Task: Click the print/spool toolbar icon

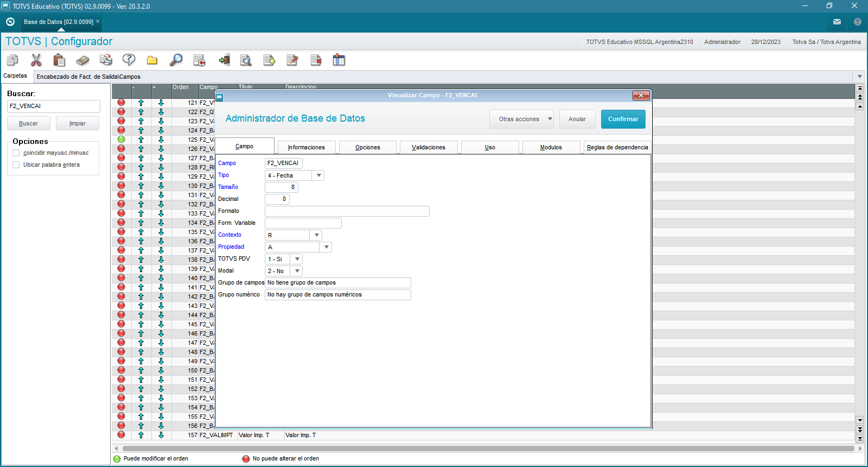Action: pyautogui.click(x=106, y=60)
